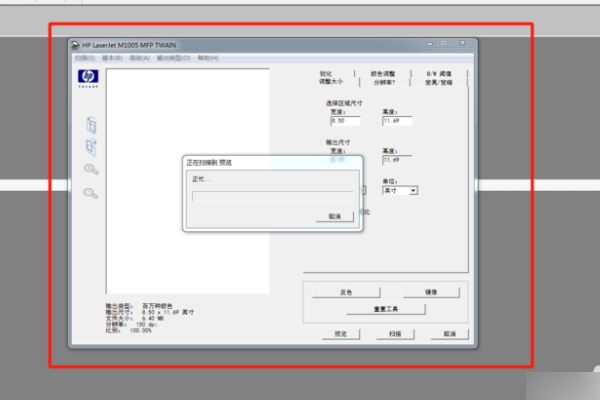The height and width of the screenshot is (400, 600).
Task: Click the 镜像 mirror button
Action: tap(431, 292)
